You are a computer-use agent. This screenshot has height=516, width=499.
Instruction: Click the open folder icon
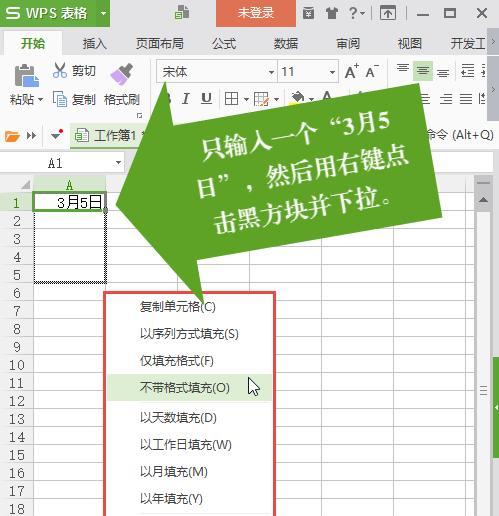[x=12, y=136]
